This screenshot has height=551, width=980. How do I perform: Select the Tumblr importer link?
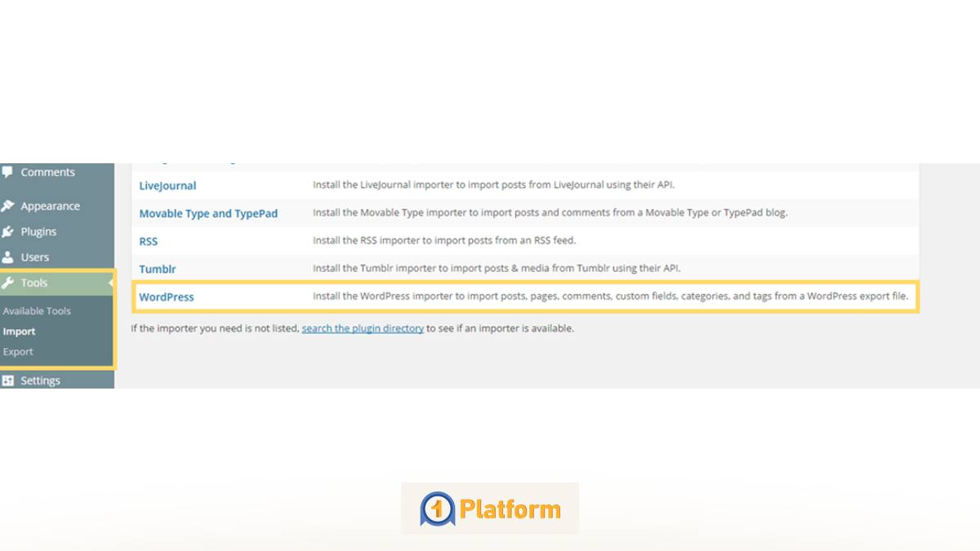[158, 269]
